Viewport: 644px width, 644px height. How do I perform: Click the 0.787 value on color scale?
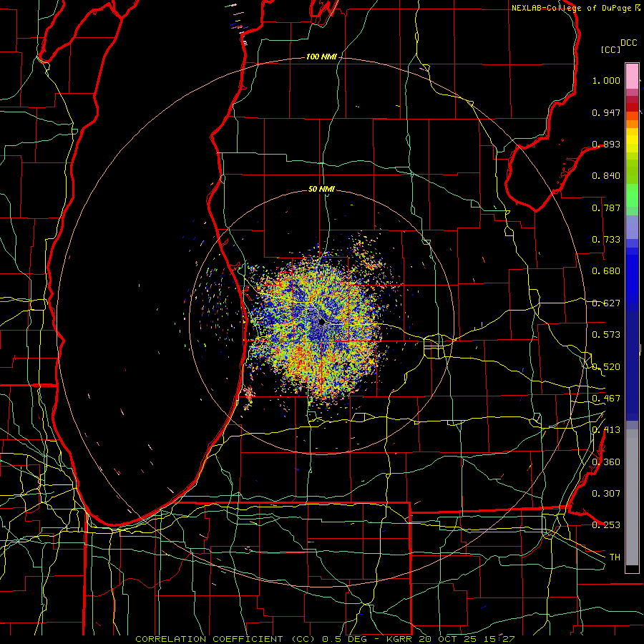click(x=606, y=208)
